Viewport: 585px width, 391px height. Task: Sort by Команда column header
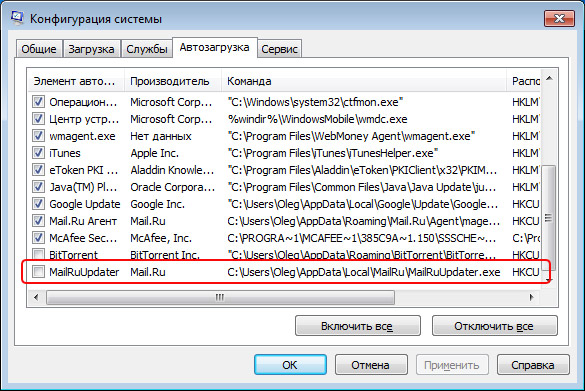364,81
